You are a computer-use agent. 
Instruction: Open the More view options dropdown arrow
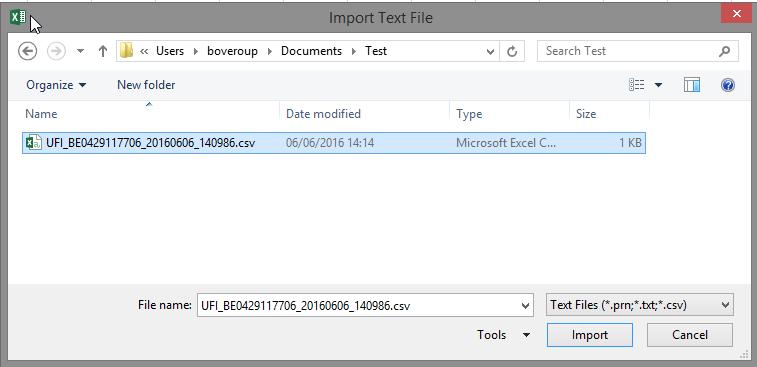click(658, 85)
